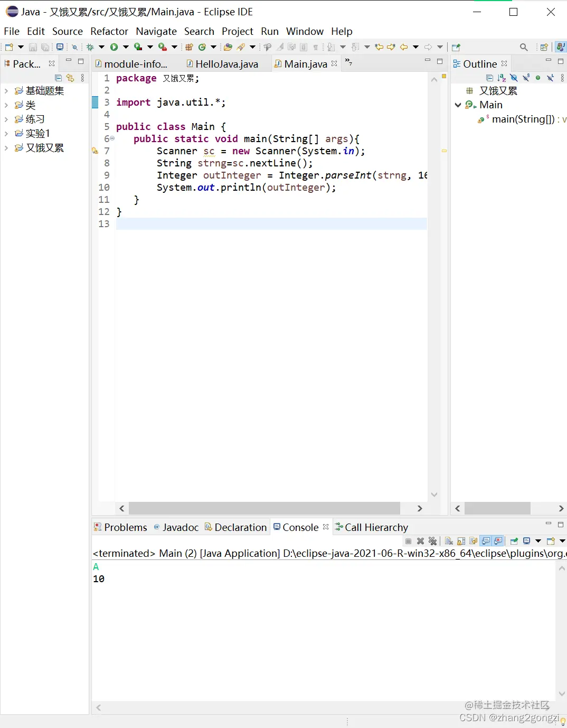This screenshot has width=567, height=728.
Task: Click the Last Edit Location icon
Action: [379, 47]
